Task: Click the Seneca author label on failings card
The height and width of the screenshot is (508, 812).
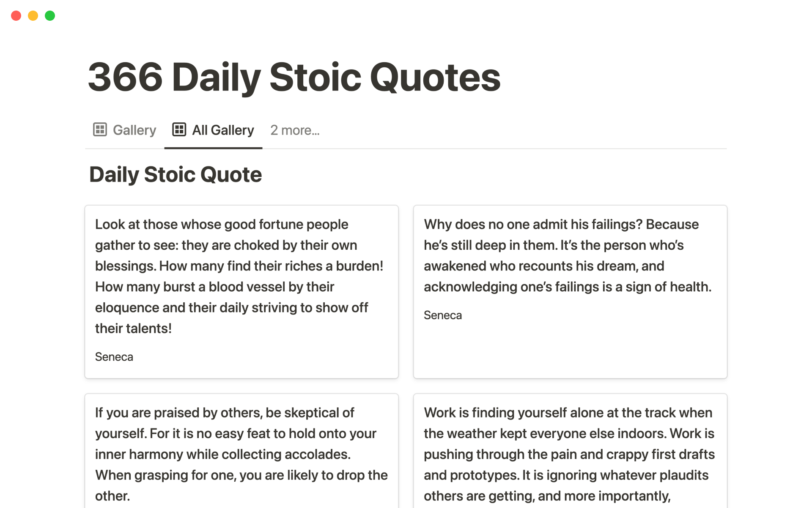Action: pyautogui.click(x=443, y=315)
